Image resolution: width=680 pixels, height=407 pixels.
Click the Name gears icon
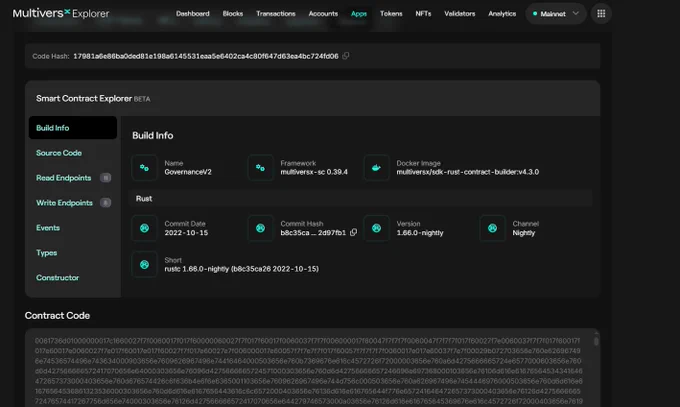click(144, 167)
